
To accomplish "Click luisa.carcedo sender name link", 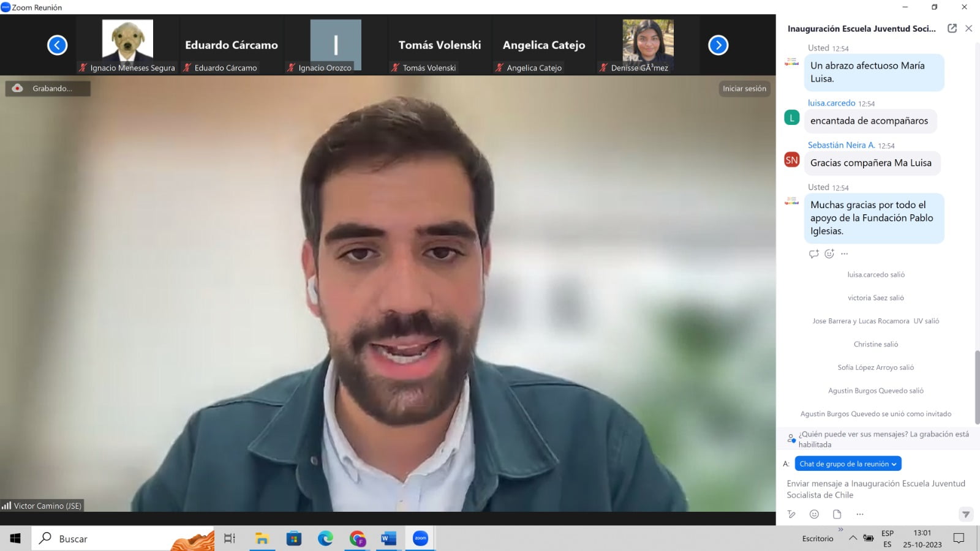I will (x=831, y=103).
